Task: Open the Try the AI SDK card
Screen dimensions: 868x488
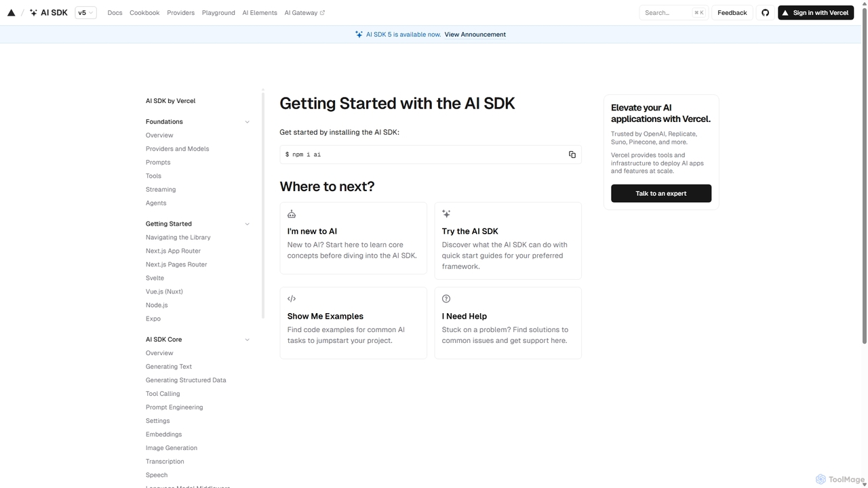Action: click(x=508, y=241)
